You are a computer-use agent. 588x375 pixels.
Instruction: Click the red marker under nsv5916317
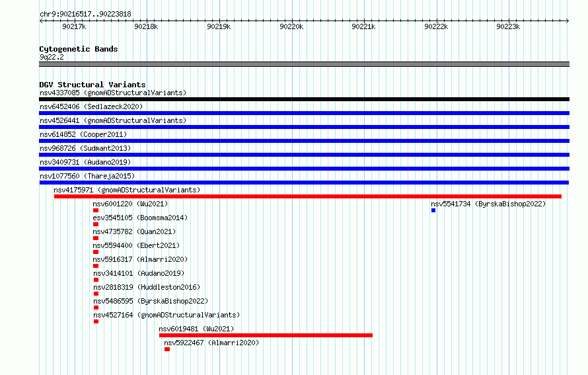click(x=96, y=266)
